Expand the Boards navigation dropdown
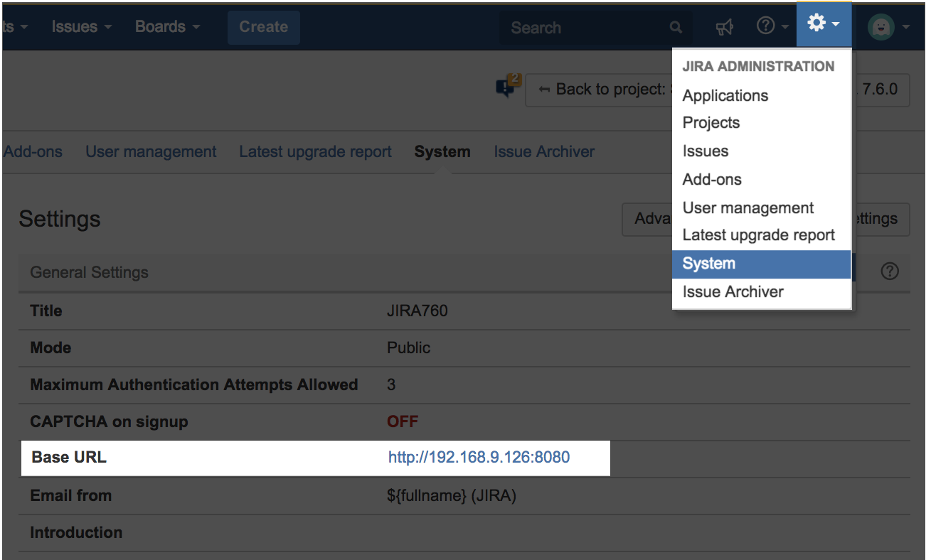The width and height of the screenshot is (926, 560). click(x=167, y=27)
